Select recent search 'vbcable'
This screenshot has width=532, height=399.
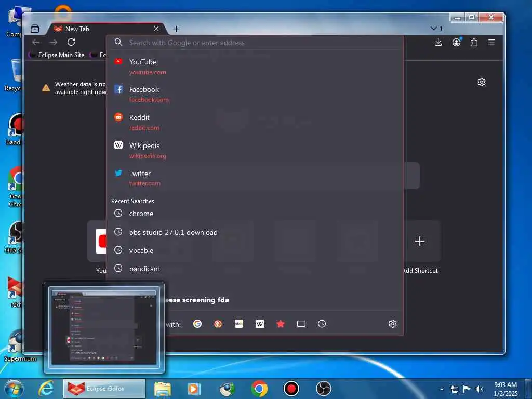click(255, 250)
